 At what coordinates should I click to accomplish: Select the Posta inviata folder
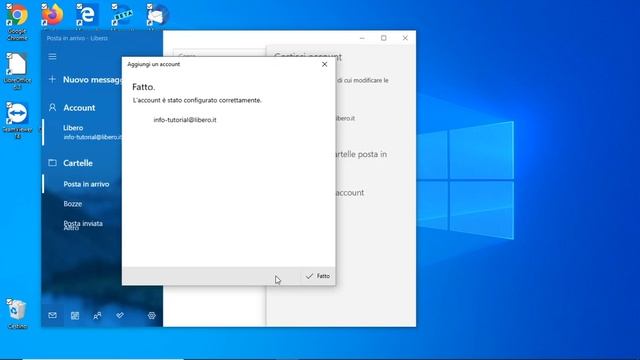click(x=83, y=223)
